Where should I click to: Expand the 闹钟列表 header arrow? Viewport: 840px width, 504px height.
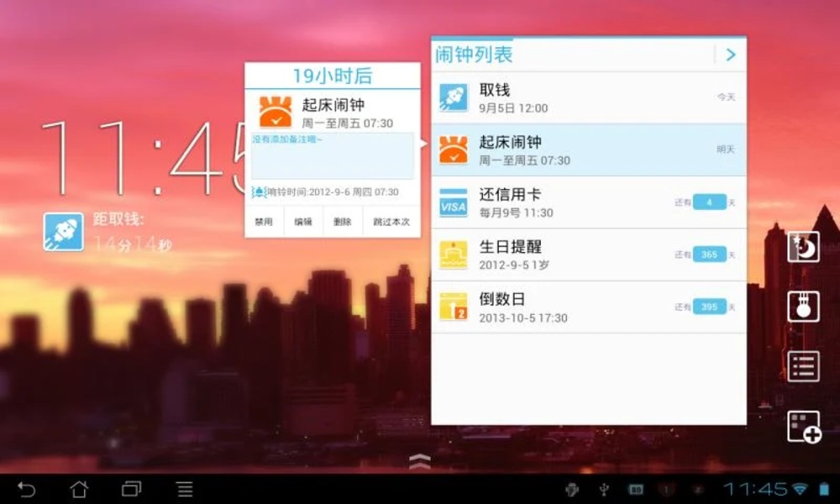[x=731, y=55]
